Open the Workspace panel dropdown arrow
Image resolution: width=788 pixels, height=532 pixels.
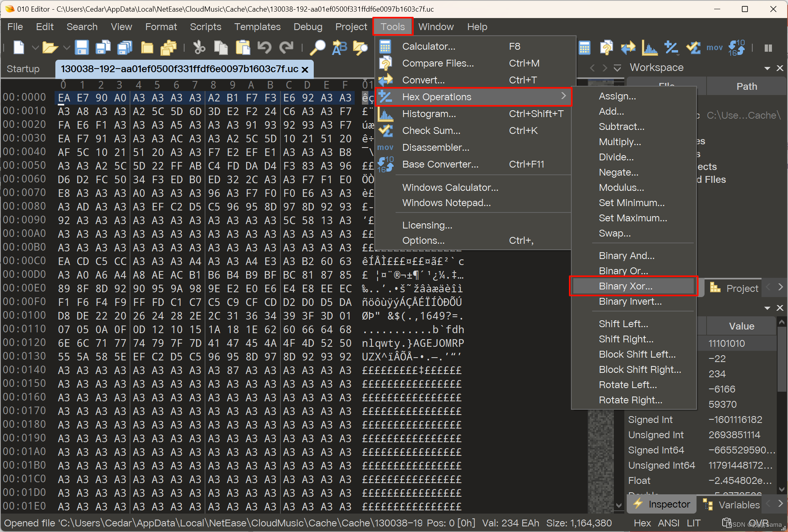click(767, 68)
